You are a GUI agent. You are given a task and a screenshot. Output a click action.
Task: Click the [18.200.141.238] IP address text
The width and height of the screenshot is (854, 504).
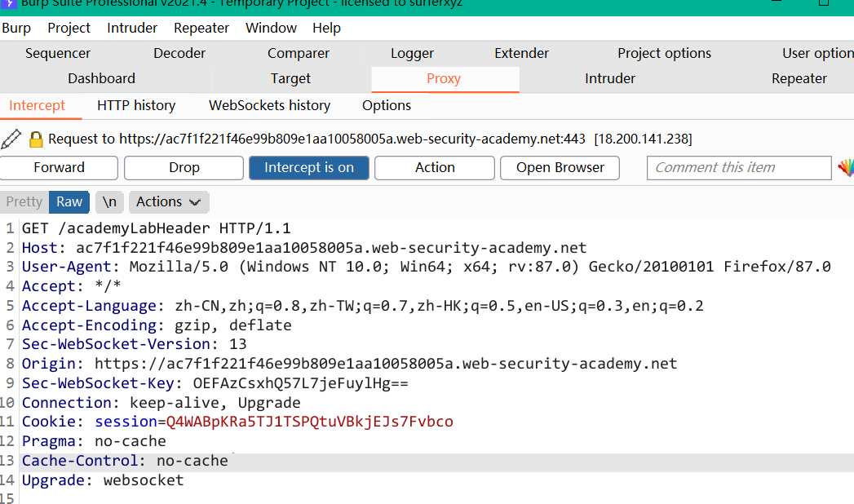pyautogui.click(x=644, y=139)
